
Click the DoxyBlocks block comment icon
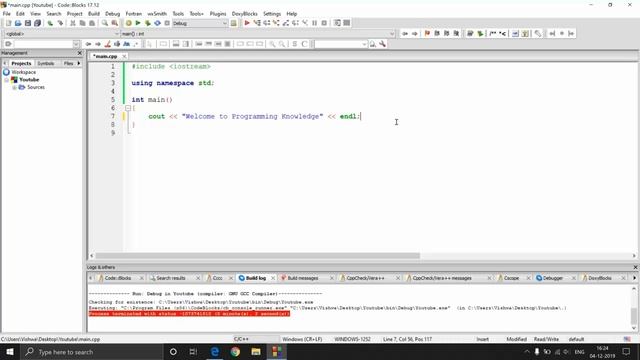pyautogui.click(x=493, y=33)
